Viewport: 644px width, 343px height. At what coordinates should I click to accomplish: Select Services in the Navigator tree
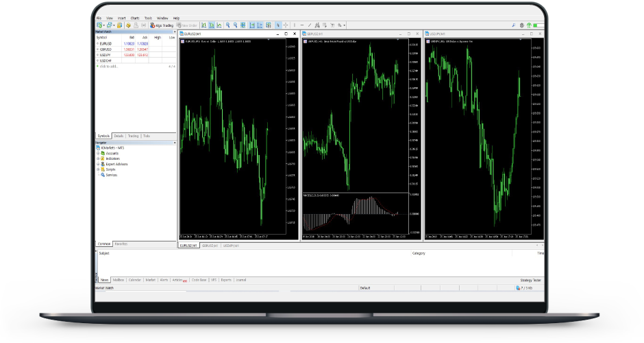click(x=111, y=175)
